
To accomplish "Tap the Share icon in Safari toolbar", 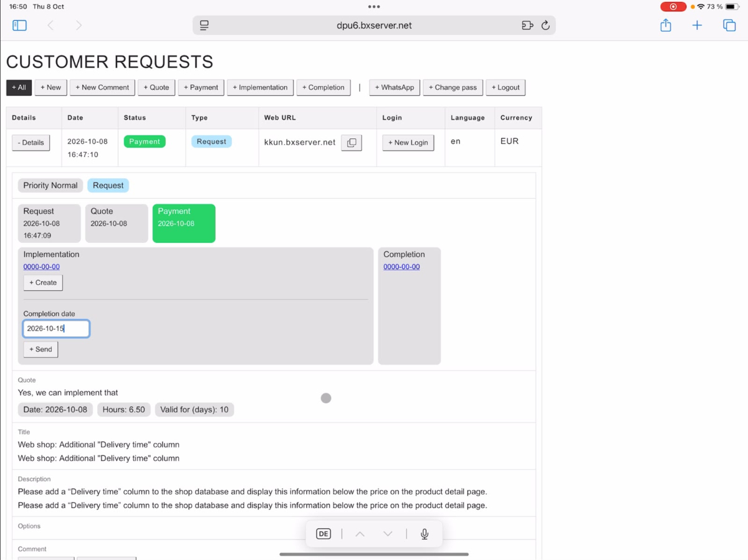I will tap(666, 25).
